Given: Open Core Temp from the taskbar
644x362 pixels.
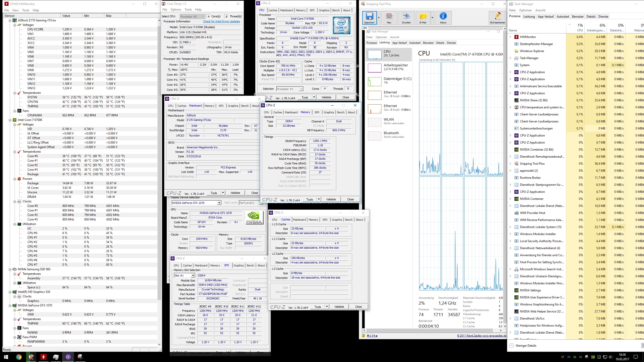Looking at the screenshot, I should pyautogui.click(x=31, y=357).
